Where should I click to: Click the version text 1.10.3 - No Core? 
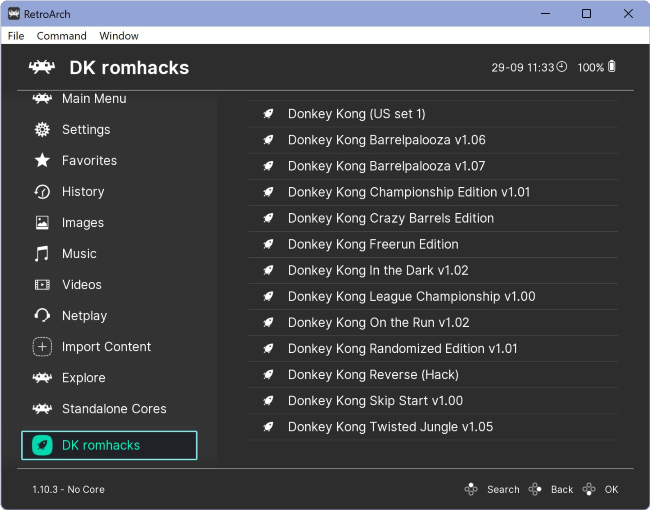click(68, 490)
